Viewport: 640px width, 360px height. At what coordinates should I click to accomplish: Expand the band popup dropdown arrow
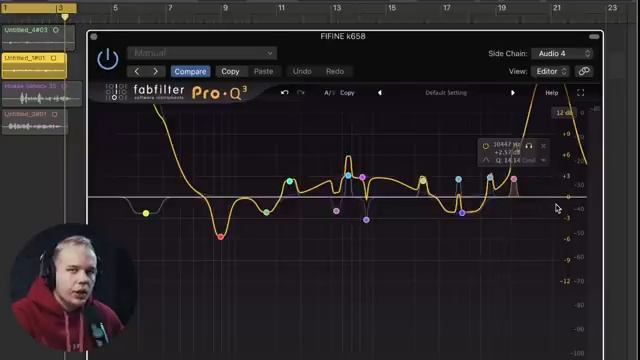(543, 160)
